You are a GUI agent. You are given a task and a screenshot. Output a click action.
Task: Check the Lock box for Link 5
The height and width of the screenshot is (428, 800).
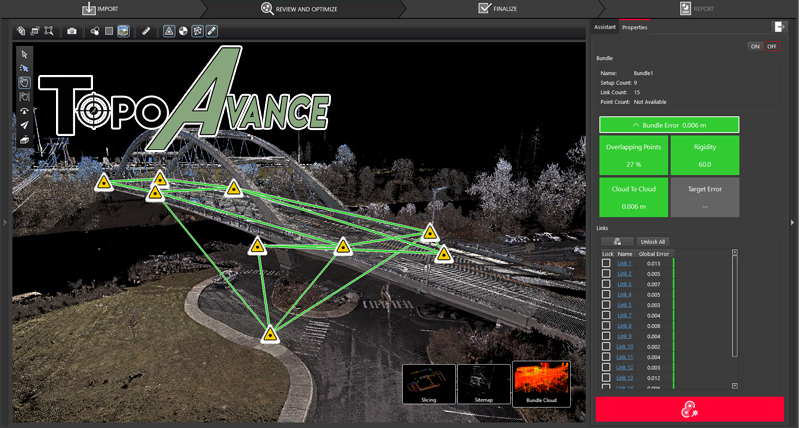606,305
